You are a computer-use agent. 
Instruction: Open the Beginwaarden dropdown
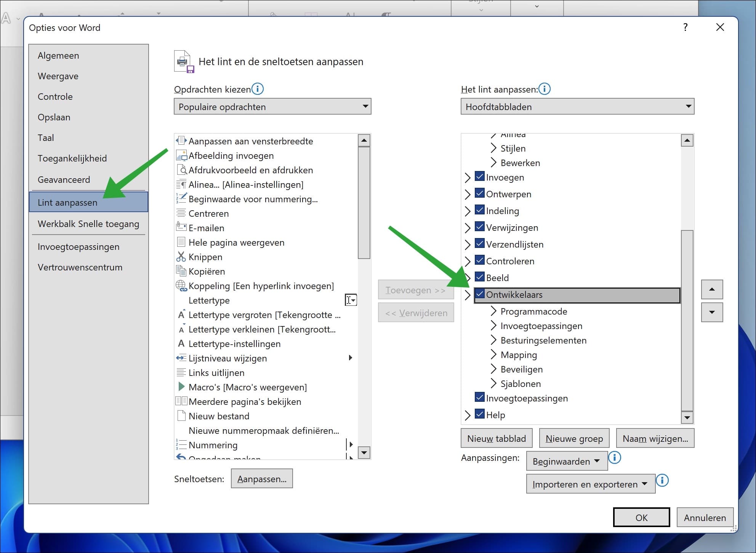[x=567, y=461]
